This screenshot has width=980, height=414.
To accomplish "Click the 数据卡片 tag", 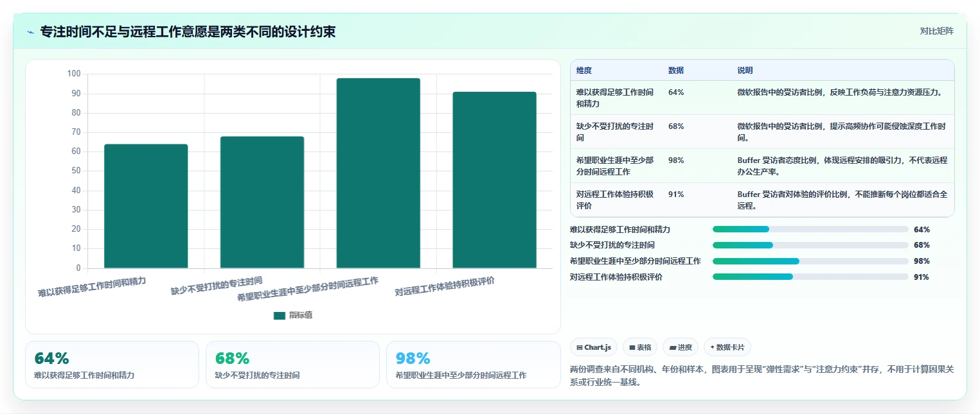I will pos(727,347).
